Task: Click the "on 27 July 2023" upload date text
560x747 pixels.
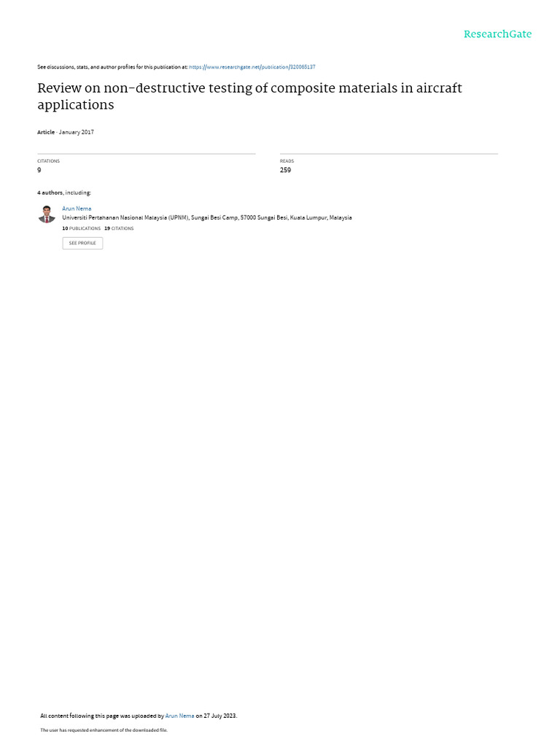Action: [x=216, y=716]
